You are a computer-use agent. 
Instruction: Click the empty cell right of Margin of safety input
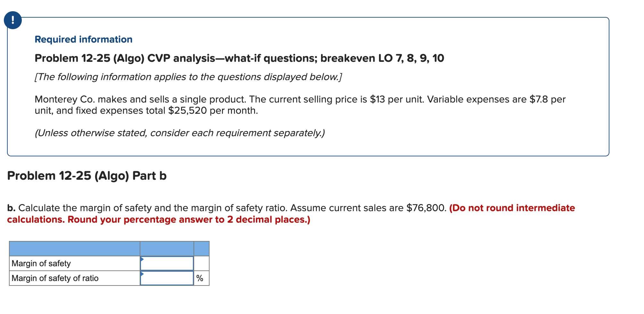(201, 263)
